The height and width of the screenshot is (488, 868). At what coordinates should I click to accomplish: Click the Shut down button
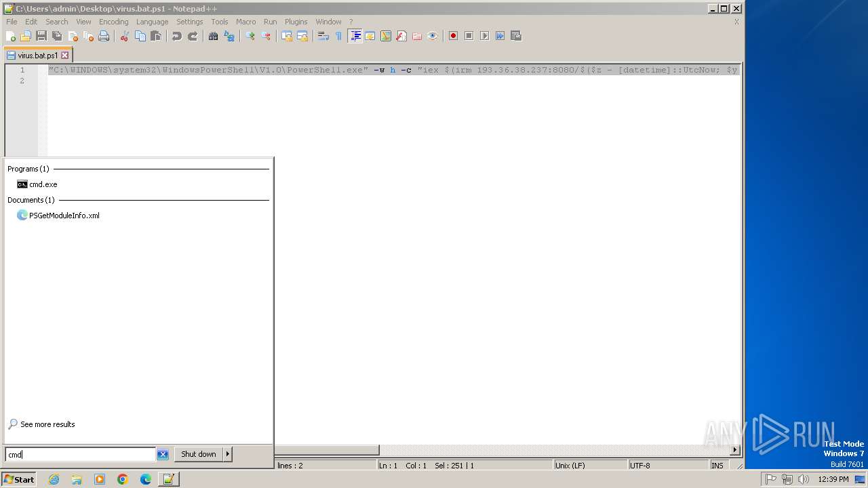tap(199, 454)
